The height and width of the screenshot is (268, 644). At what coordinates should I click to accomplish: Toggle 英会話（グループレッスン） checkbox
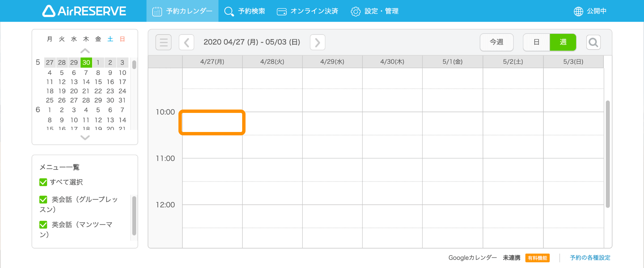[43, 200]
